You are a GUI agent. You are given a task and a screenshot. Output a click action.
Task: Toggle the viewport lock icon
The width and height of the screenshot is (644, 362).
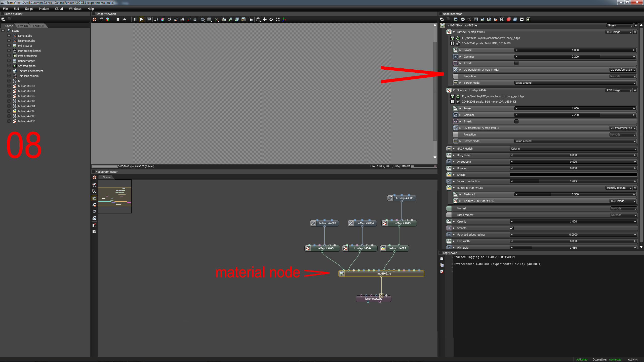pos(251,19)
